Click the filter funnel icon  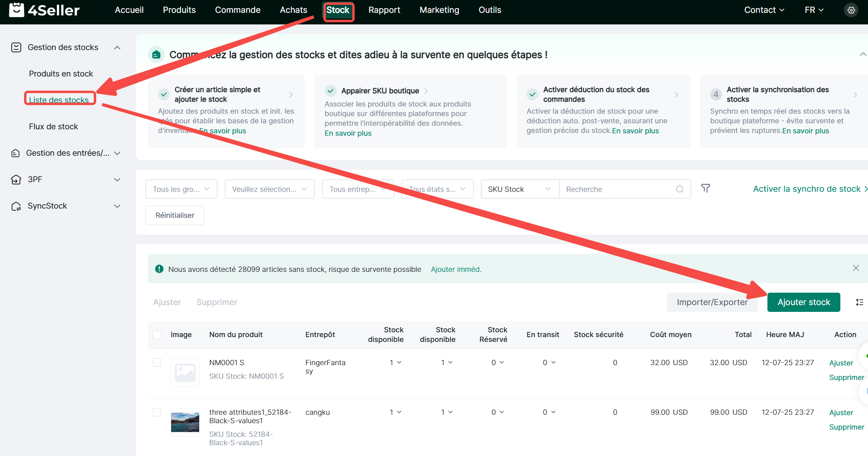[x=705, y=189]
